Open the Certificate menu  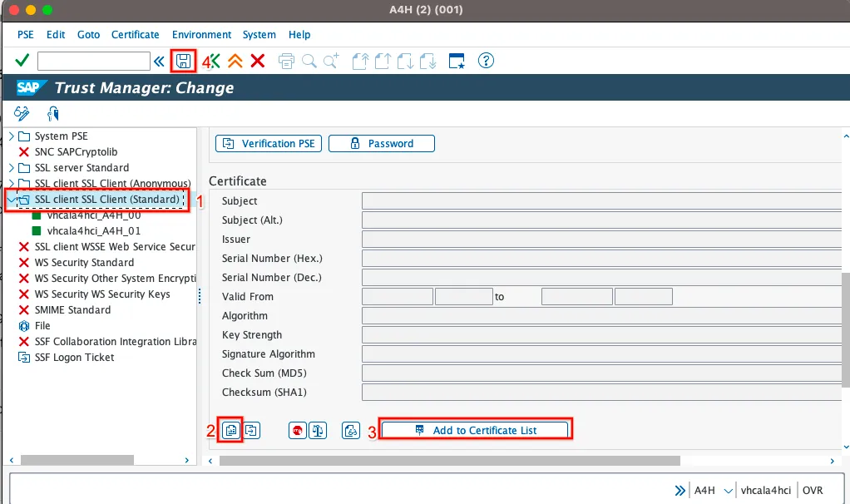coord(135,35)
